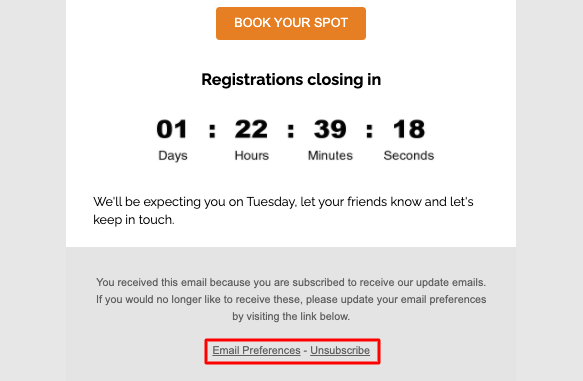Open the Email Preferences link
Image resolution: width=583 pixels, height=381 pixels.
click(256, 351)
